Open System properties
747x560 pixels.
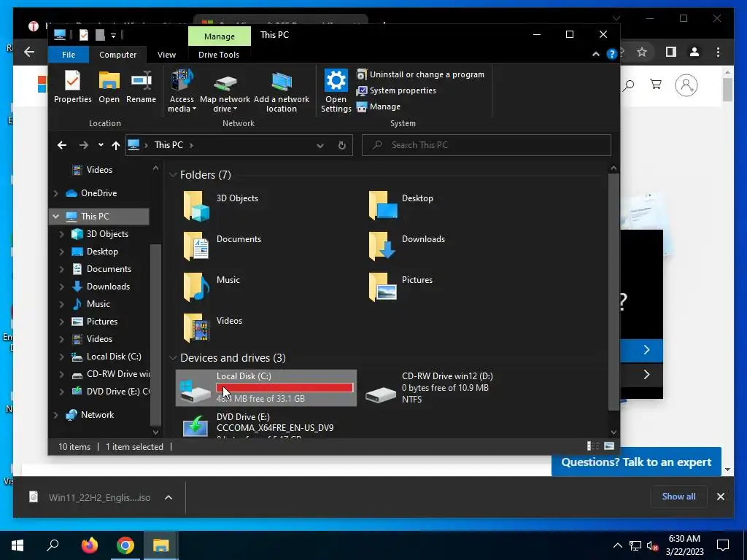coord(396,90)
